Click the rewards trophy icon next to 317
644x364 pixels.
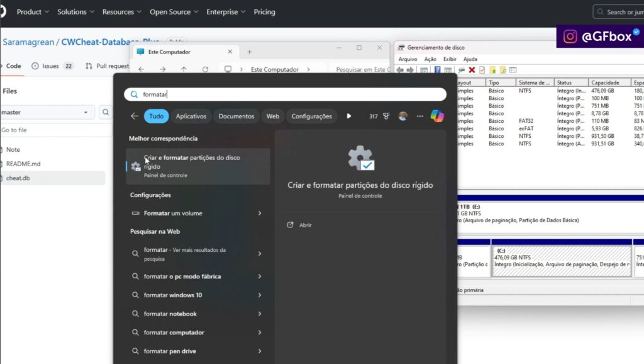(387, 116)
